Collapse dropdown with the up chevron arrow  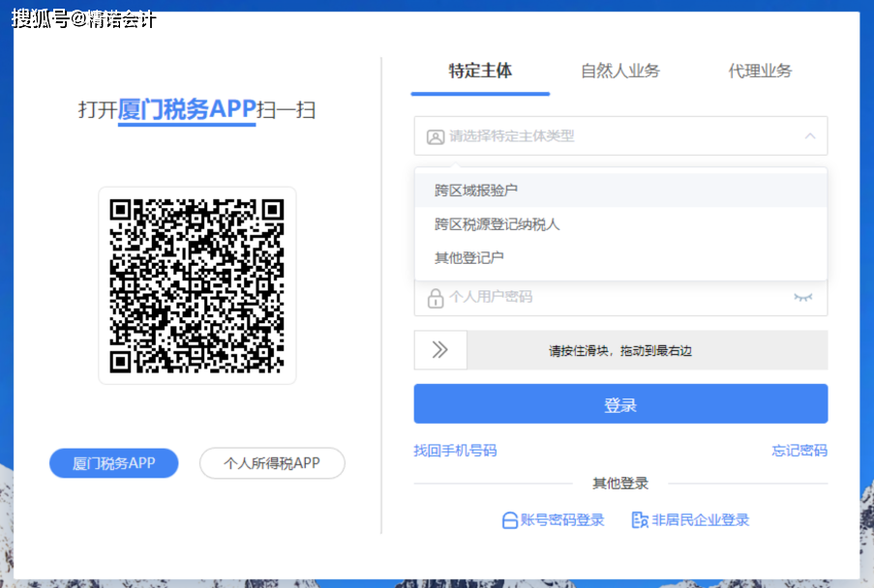(x=810, y=135)
